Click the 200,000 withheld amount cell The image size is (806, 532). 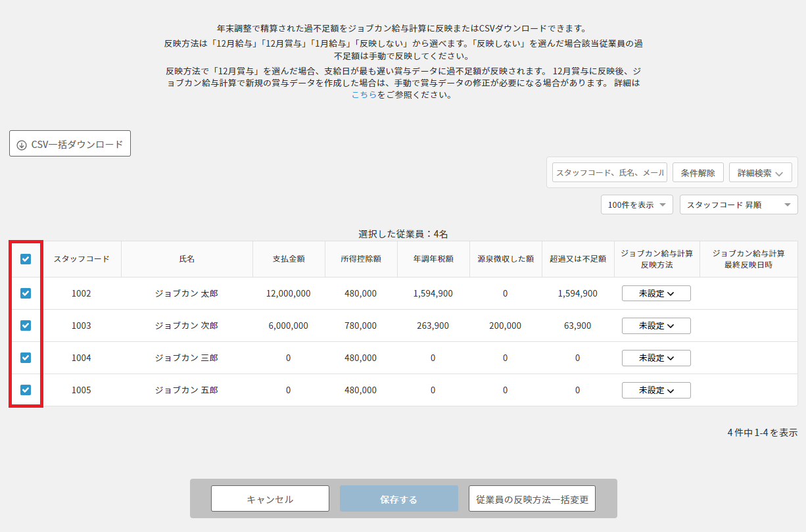506,326
